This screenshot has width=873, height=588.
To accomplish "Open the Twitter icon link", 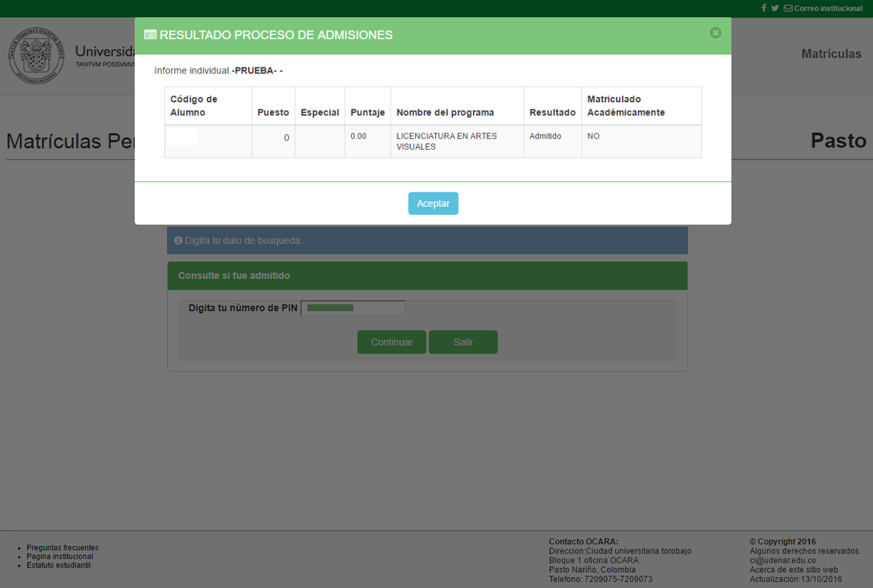I will click(x=775, y=8).
